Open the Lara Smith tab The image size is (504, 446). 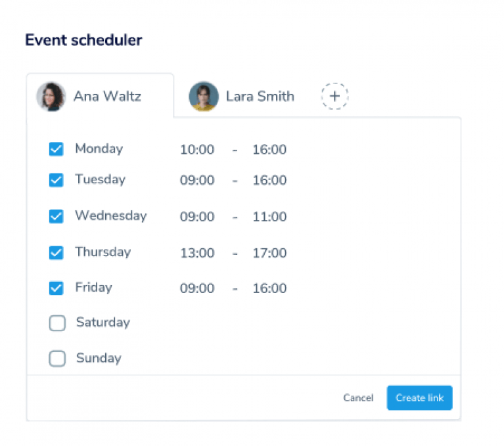[260, 97]
